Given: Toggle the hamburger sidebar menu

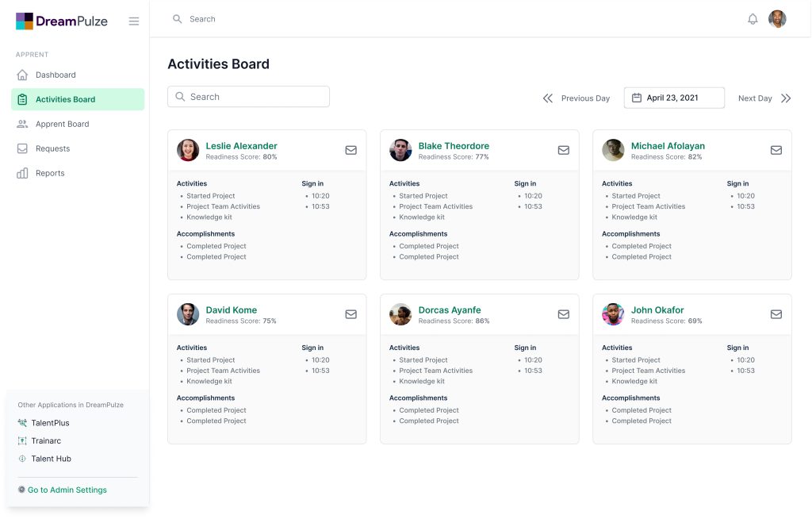Looking at the screenshot, I should pos(134,21).
